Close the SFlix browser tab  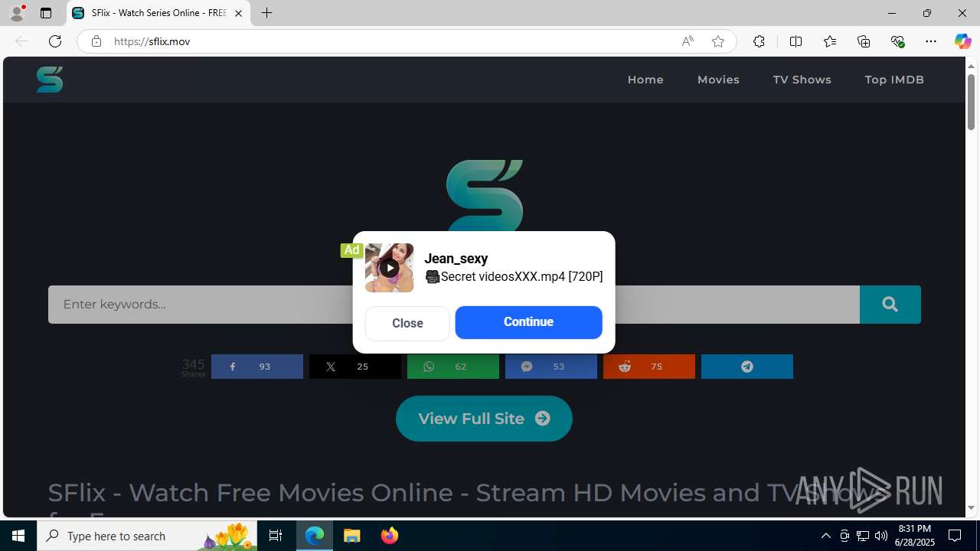tap(238, 13)
